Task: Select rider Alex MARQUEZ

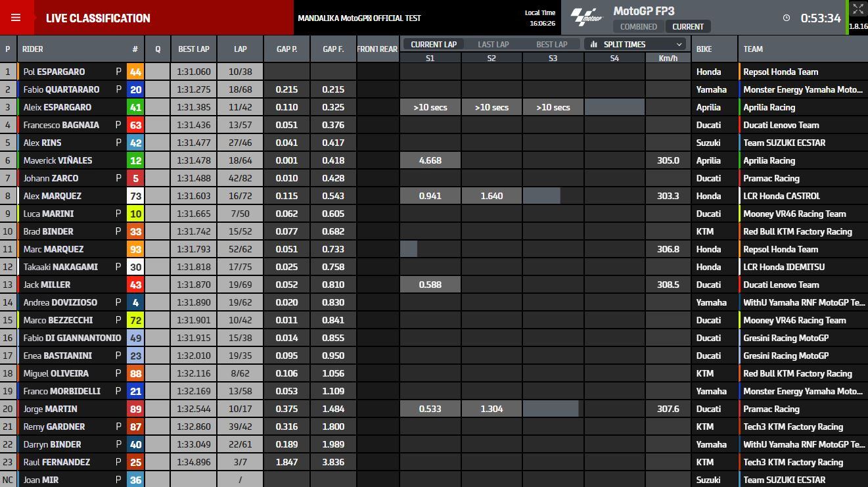Action: 53,196
